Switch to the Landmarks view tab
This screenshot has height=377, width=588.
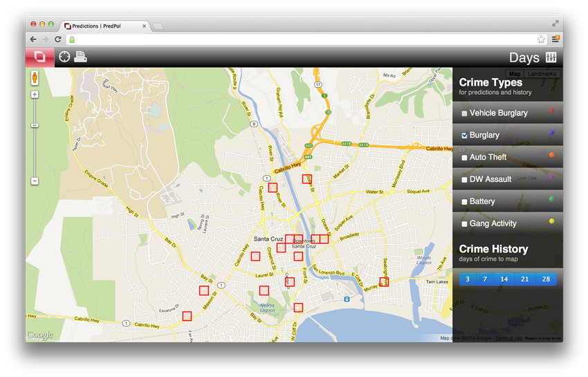pos(542,74)
